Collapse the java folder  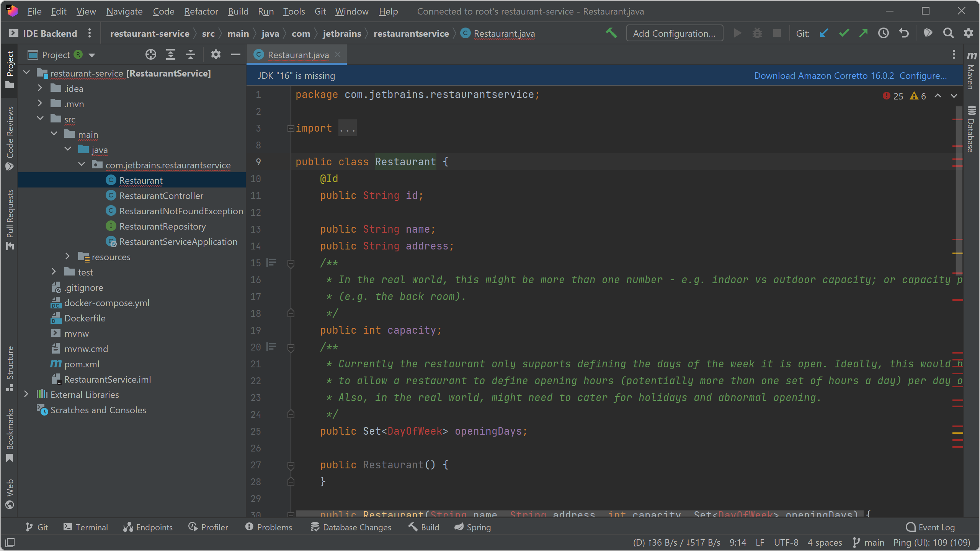tap(68, 149)
